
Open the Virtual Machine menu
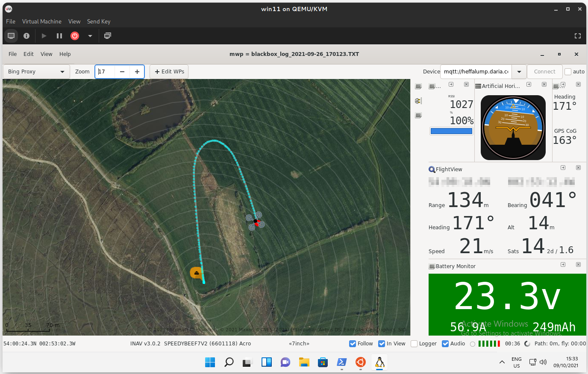tap(42, 21)
